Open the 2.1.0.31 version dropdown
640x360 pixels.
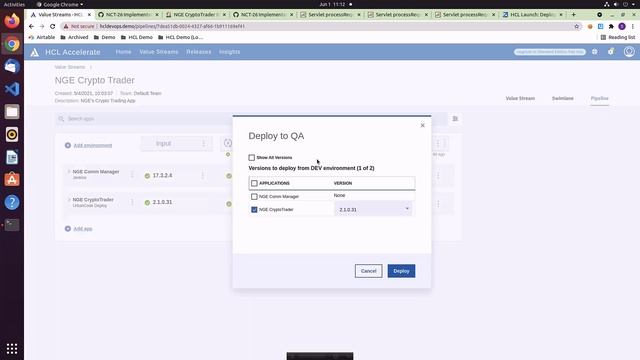tap(373, 209)
